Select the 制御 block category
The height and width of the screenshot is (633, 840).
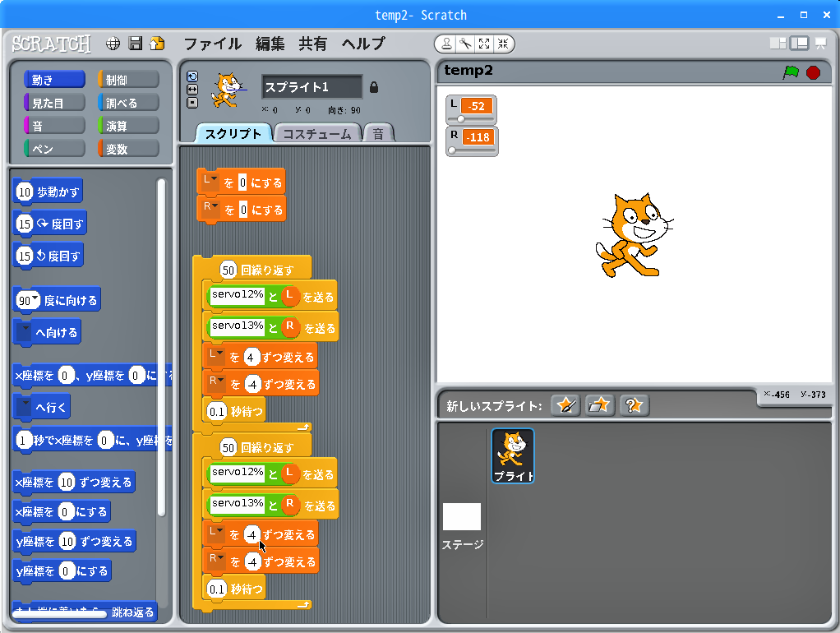tap(128, 80)
